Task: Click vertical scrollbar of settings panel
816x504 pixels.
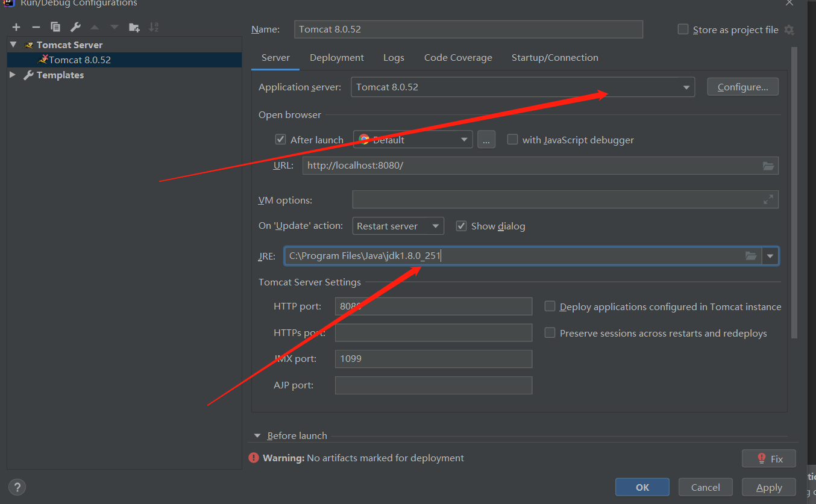Action: click(794, 193)
